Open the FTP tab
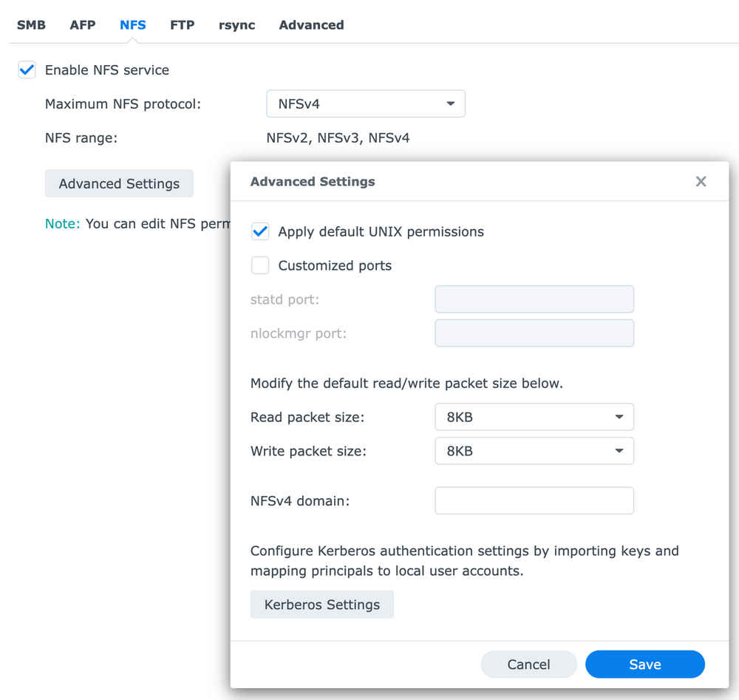 182,24
